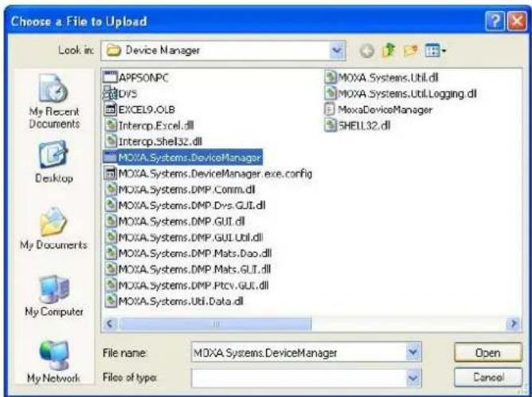
Task: Close the Choose a File dialog
Action: pos(517,21)
